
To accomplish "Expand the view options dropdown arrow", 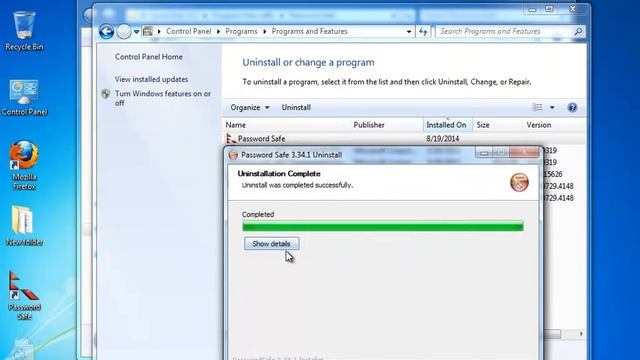I will pos(552,107).
